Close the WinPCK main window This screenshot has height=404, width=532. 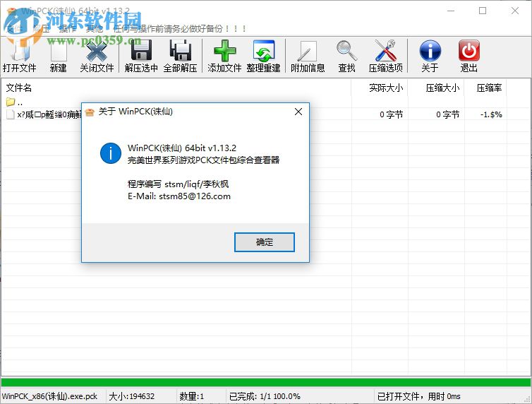click(514, 11)
